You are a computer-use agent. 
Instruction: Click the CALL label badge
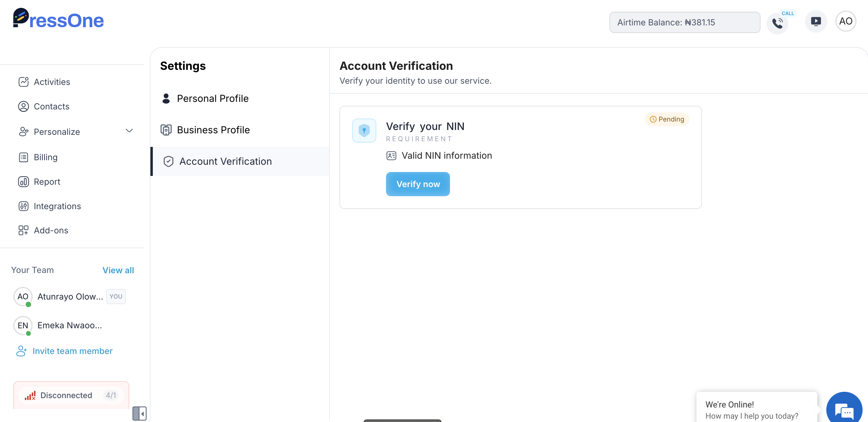(787, 13)
